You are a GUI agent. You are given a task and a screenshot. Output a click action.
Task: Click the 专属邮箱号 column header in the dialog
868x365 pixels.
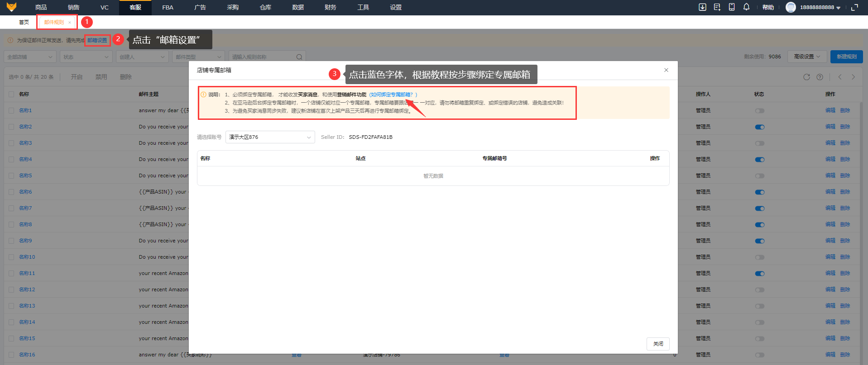coord(494,158)
